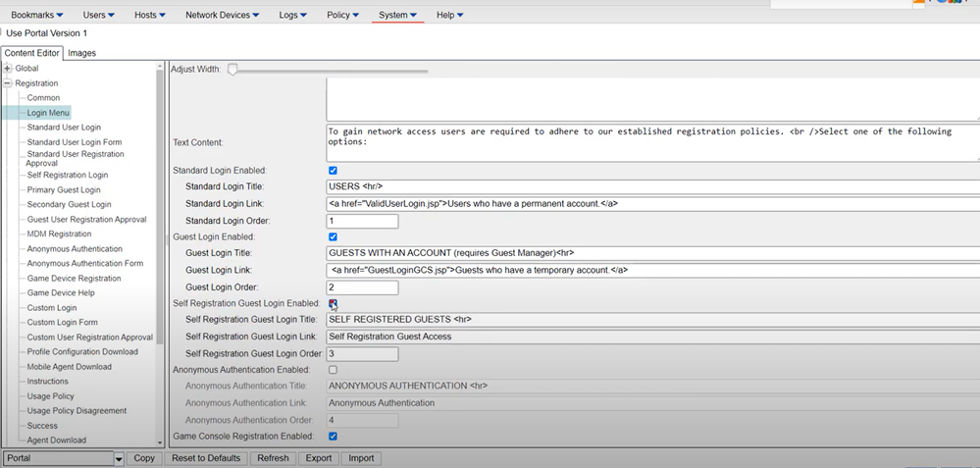Click the Export button
The height and width of the screenshot is (468, 980).
click(x=319, y=458)
